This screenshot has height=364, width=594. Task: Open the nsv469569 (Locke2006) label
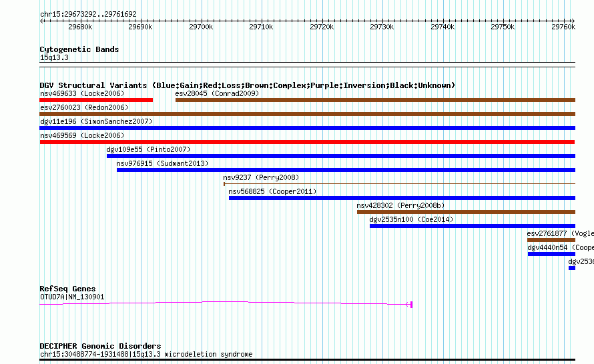(x=82, y=135)
